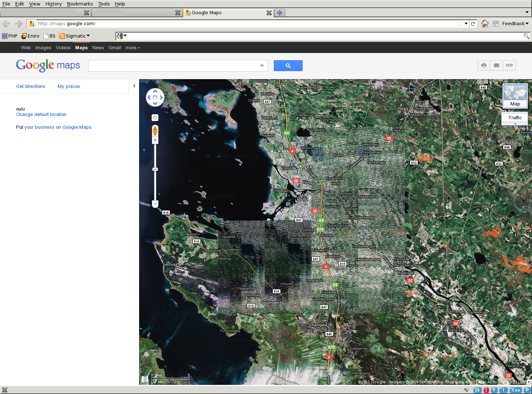This screenshot has height=394, width=532.
Task: Click the Street View pegman
Action: coord(155,131)
